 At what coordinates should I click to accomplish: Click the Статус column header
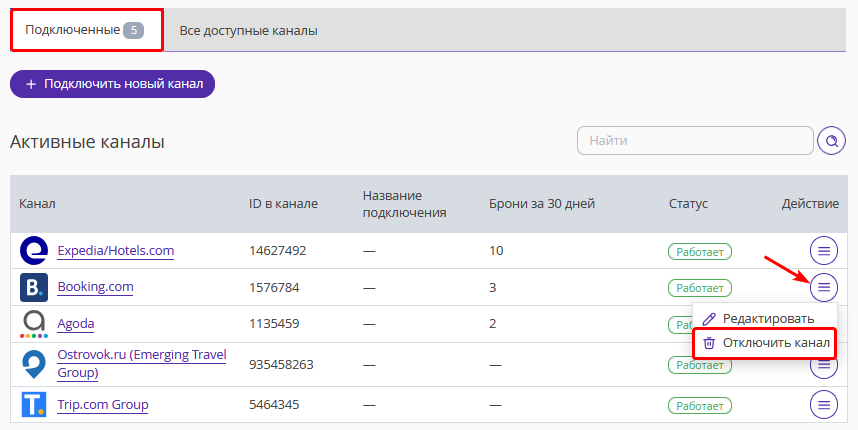pos(688,204)
